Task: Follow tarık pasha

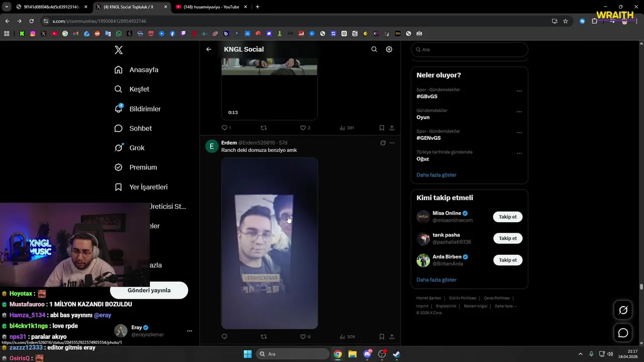Action: 508,238
